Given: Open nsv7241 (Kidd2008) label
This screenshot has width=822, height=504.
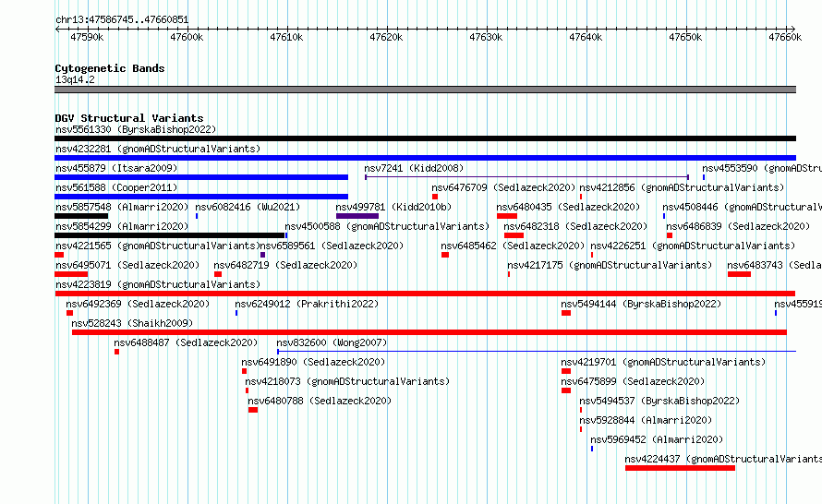Looking at the screenshot, I should 414,168.
